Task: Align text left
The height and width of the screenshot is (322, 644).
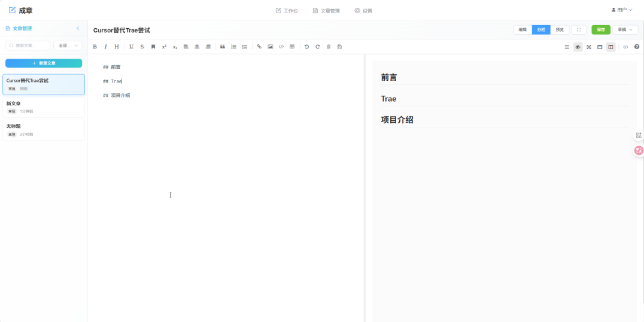Action: tap(186, 47)
